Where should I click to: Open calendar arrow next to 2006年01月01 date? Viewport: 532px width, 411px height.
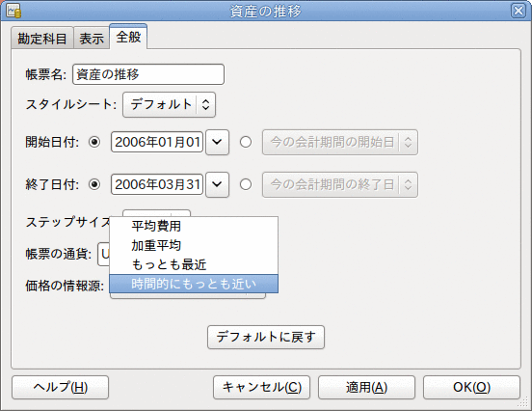(x=217, y=142)
